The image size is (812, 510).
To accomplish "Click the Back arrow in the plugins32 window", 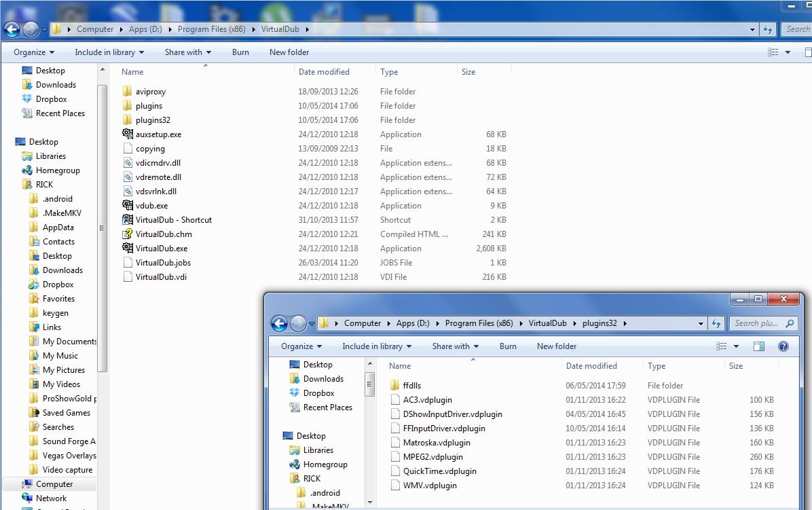I will click(280, 324).
